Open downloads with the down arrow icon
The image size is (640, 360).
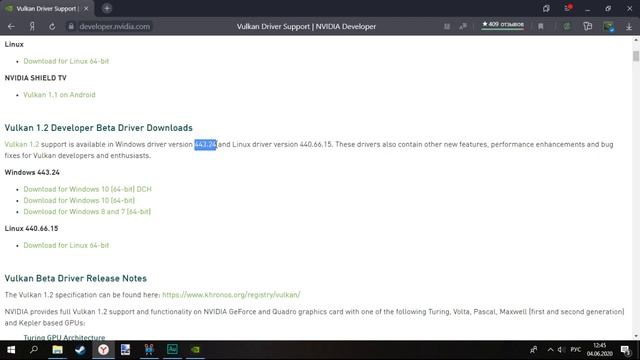pyautogui.click(x=629, y=27)
